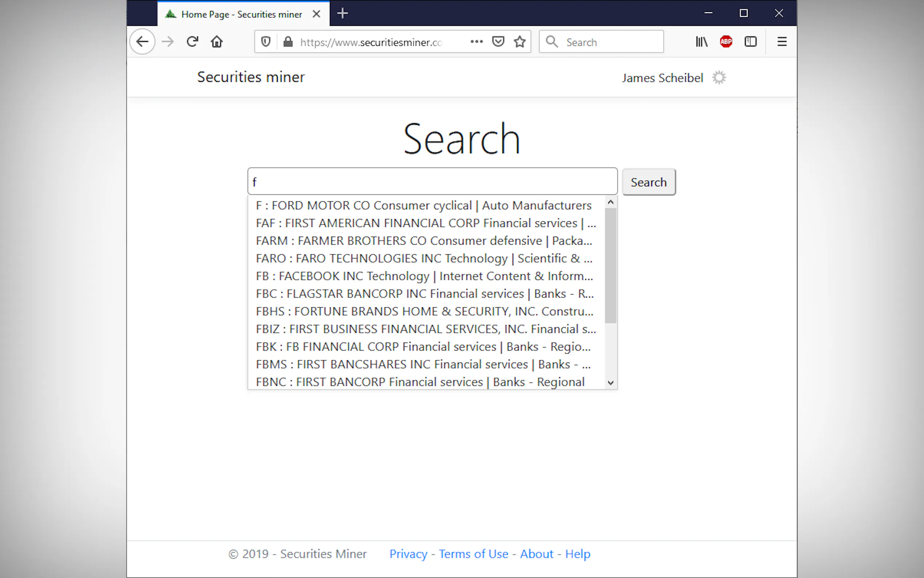Select the Home Page - Securities miner tab
This screenshot has height=578, width=924.
coord(242,15)
